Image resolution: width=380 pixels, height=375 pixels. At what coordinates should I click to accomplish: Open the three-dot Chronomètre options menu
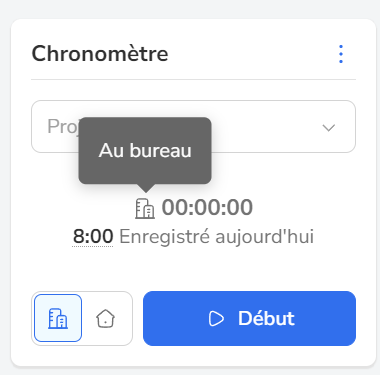[x=341, y=54]
